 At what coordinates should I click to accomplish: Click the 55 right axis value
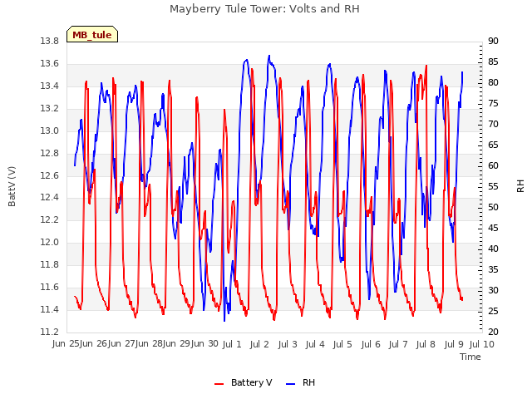coord(493,186)
